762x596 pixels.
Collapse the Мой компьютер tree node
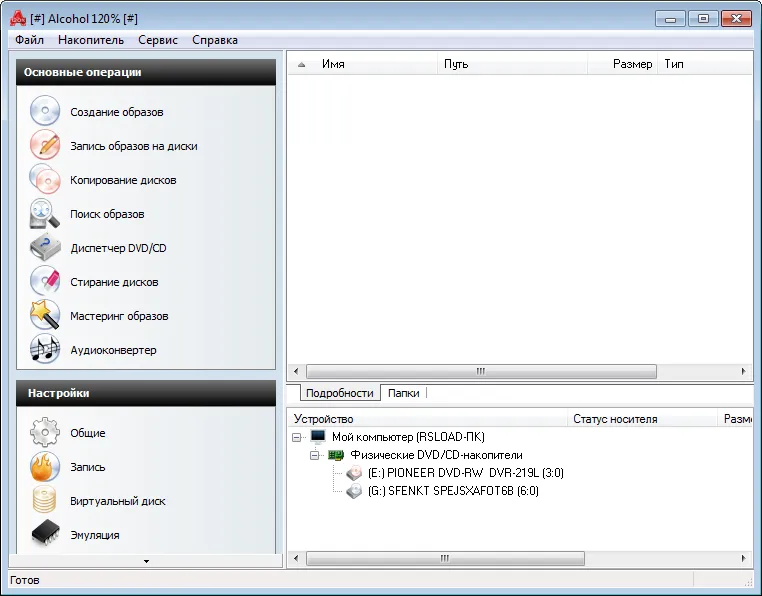296,438
